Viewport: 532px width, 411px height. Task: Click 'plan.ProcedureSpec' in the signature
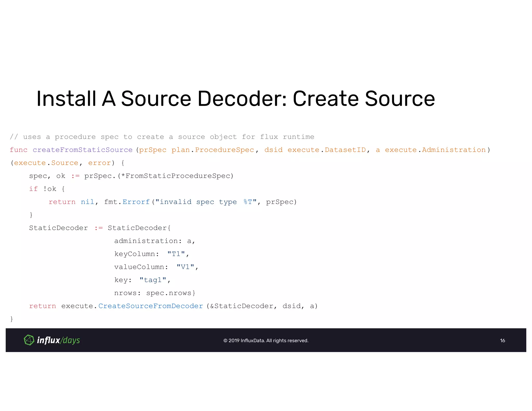tap(213, 150)
